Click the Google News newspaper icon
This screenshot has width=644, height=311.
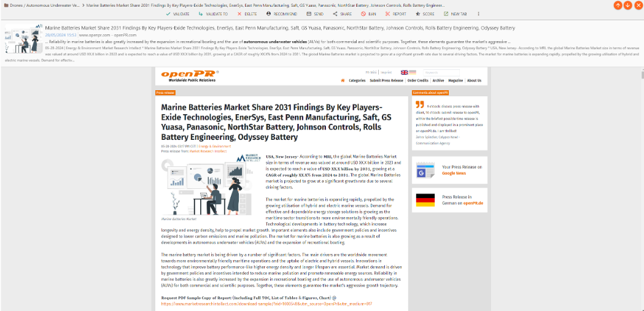pyautogui.click(x=425, y=170)
